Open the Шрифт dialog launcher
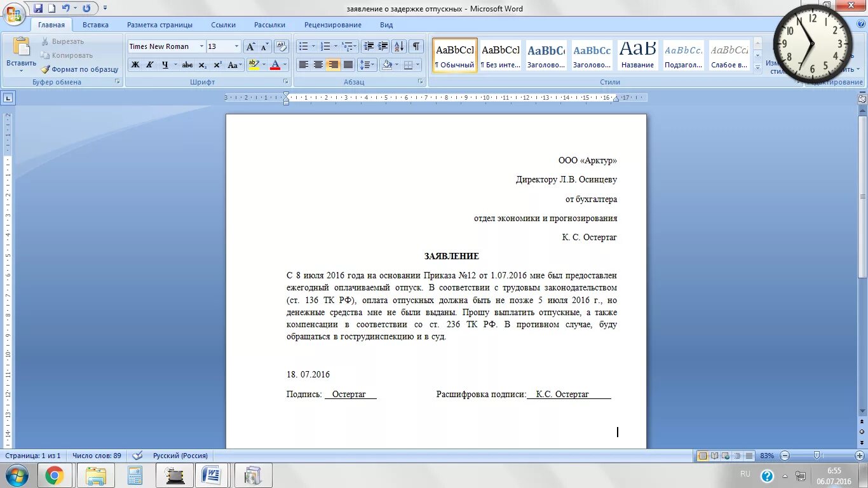868x488 pixels. coord(285,82)
